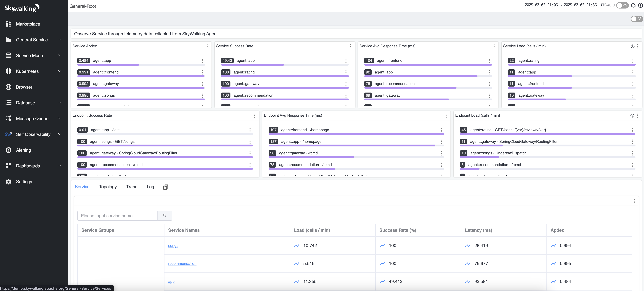Switch to the Service tab

(x=82, y=187)
